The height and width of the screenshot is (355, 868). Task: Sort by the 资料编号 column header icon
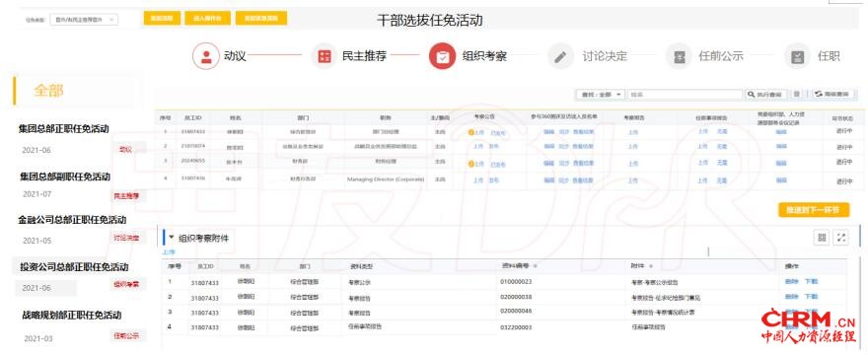pyautogui.click(x=536, y=266)
